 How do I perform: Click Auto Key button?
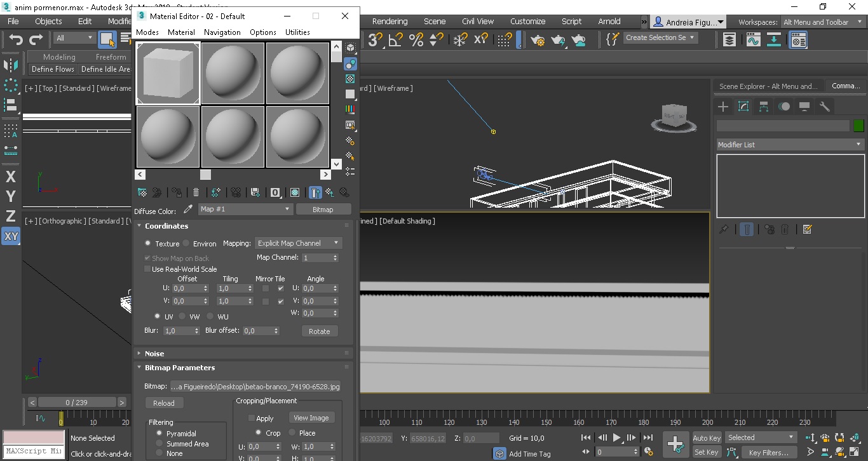point(707,438)
